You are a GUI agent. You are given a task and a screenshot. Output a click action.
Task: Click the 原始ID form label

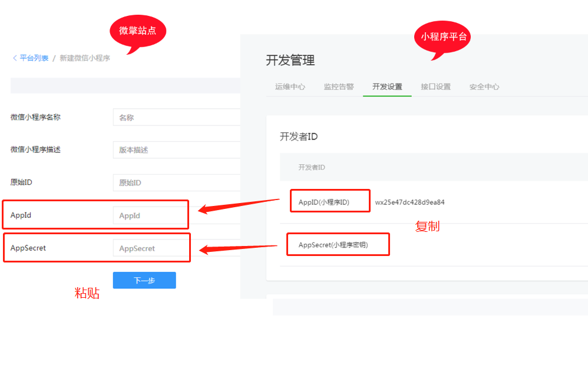click(x=21, y=182)
